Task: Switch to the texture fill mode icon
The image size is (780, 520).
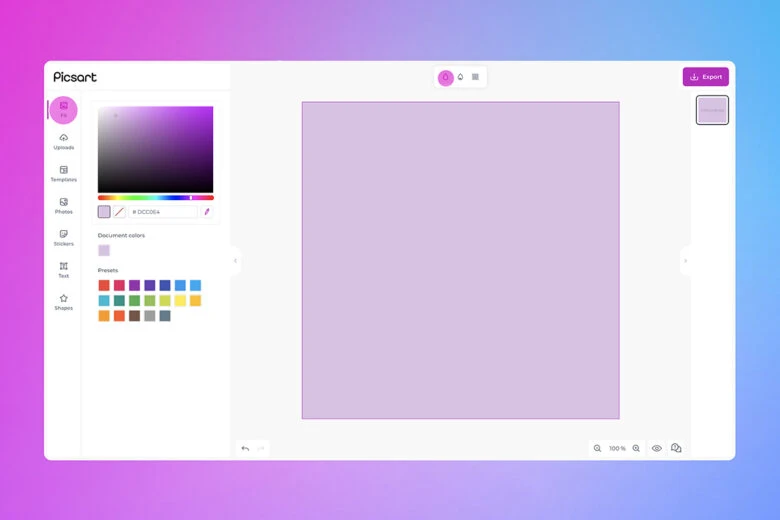Action: 475,77
